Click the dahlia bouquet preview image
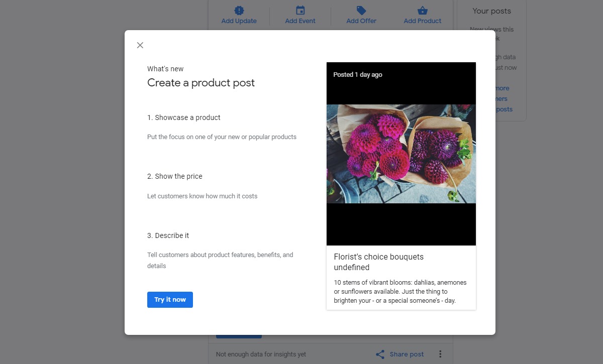603x364 pixels. tap(400, 153)
